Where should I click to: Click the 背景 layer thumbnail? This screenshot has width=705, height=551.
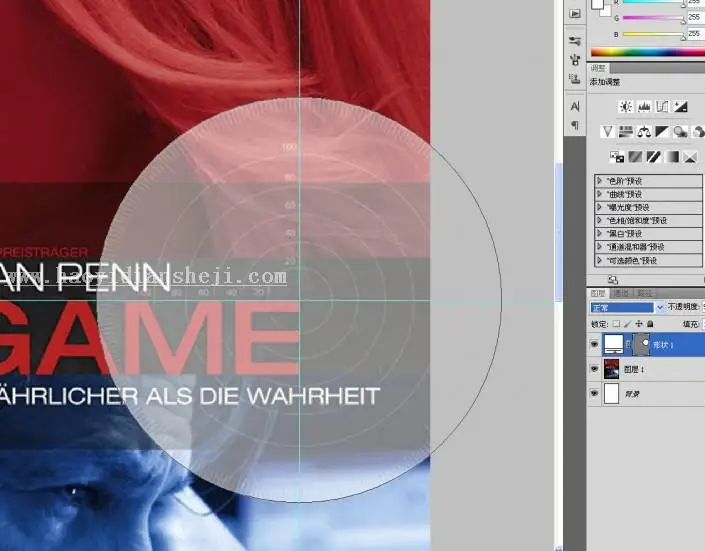[x=611, y=393]
